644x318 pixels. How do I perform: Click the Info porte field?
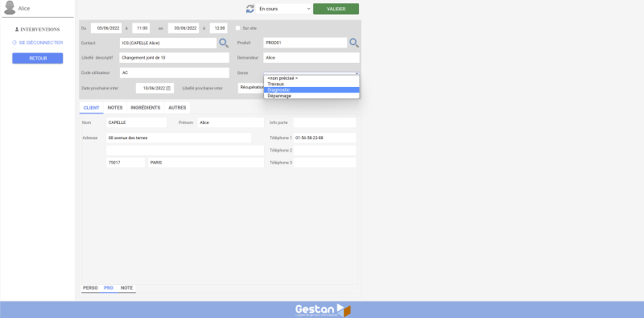[x=325, y=122]
